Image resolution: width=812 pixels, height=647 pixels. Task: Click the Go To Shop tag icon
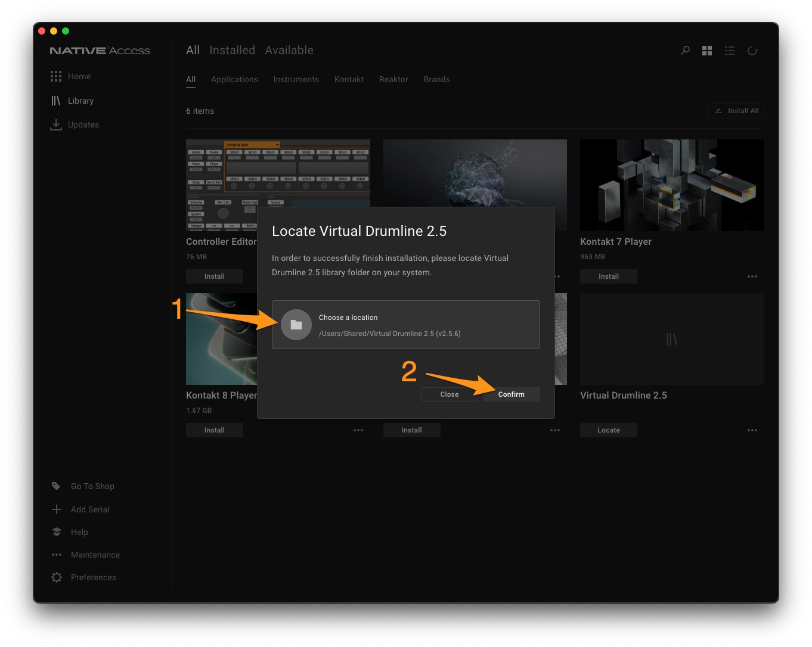pyautogui.click(x=56, y=486)
